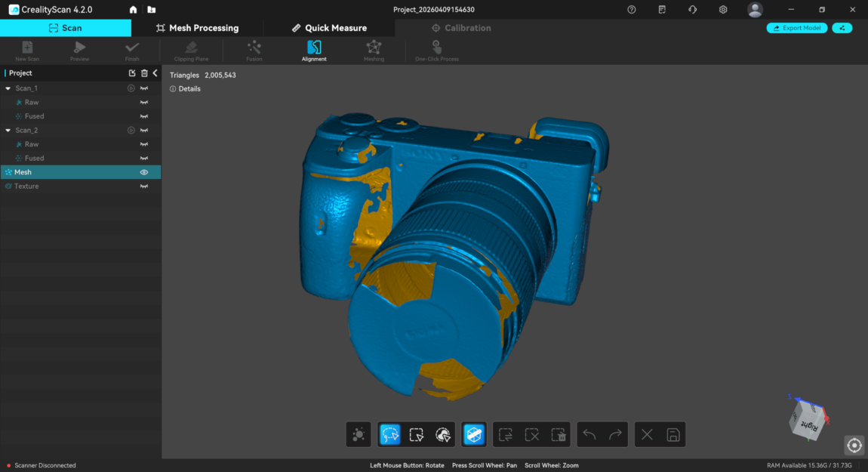The width and height of the screenshot is (868, 472).
Task: Collapse the Scan_1 tree node
Action: (8, 88)
